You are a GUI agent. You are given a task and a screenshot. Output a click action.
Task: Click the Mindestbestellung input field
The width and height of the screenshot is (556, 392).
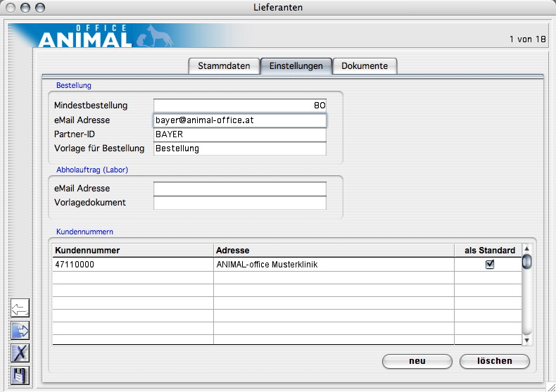(x=239, y=106)
